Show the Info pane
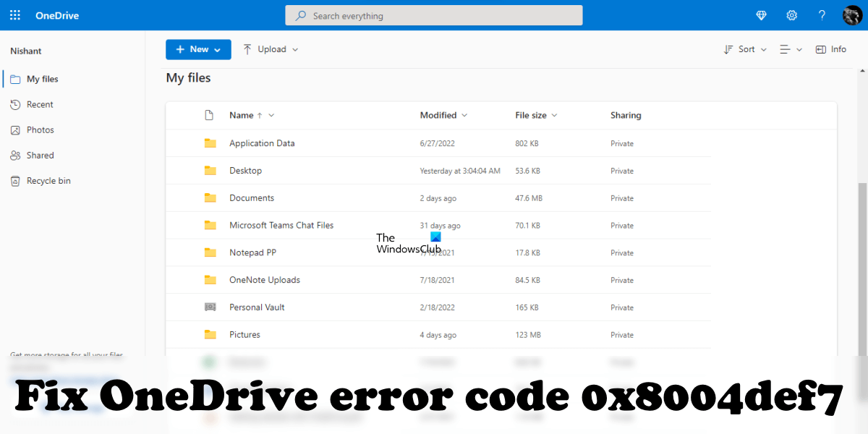 [x=830, y=49]
